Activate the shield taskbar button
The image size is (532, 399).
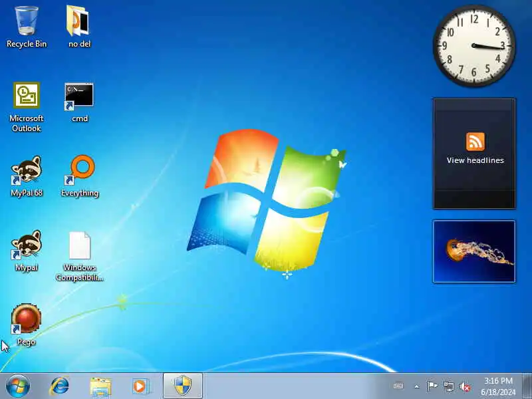tap(183, 386)
